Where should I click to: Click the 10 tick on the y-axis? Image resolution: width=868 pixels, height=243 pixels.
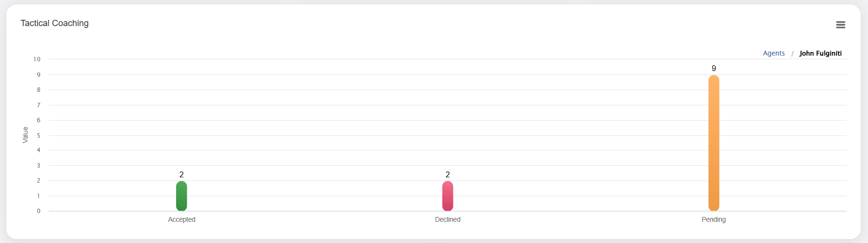coord(37,59)
